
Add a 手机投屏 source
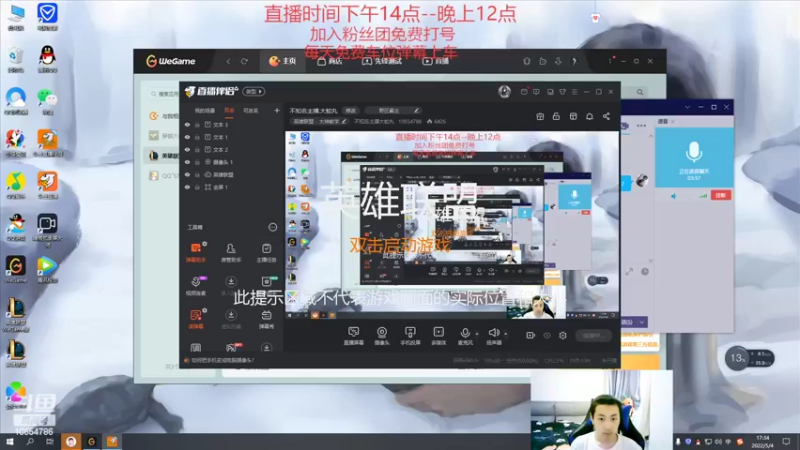[x=410, y=336]
